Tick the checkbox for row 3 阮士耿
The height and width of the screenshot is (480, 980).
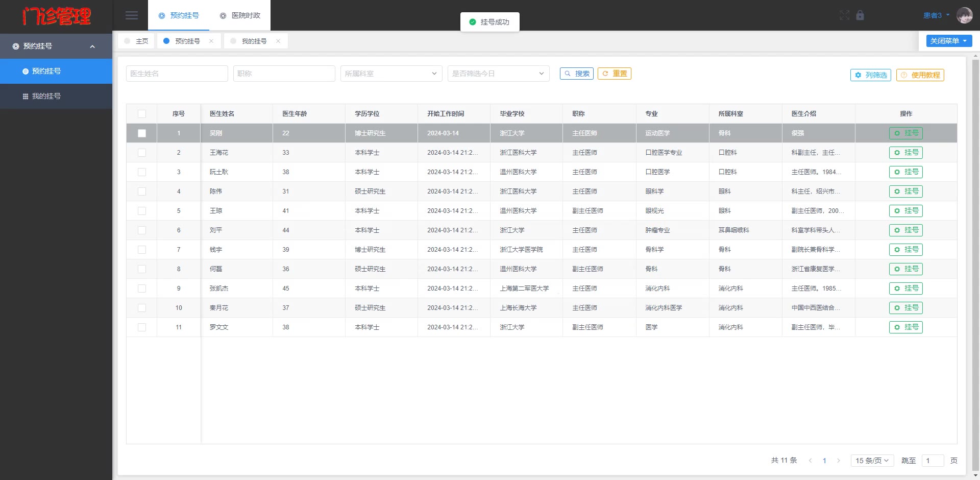click(142, 172)
